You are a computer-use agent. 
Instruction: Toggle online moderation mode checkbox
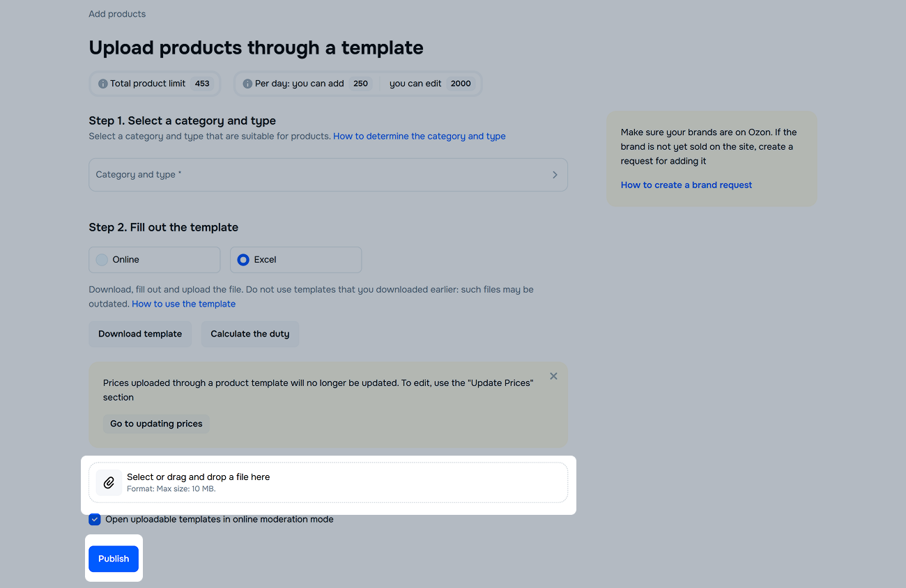(x=95, y=520)
